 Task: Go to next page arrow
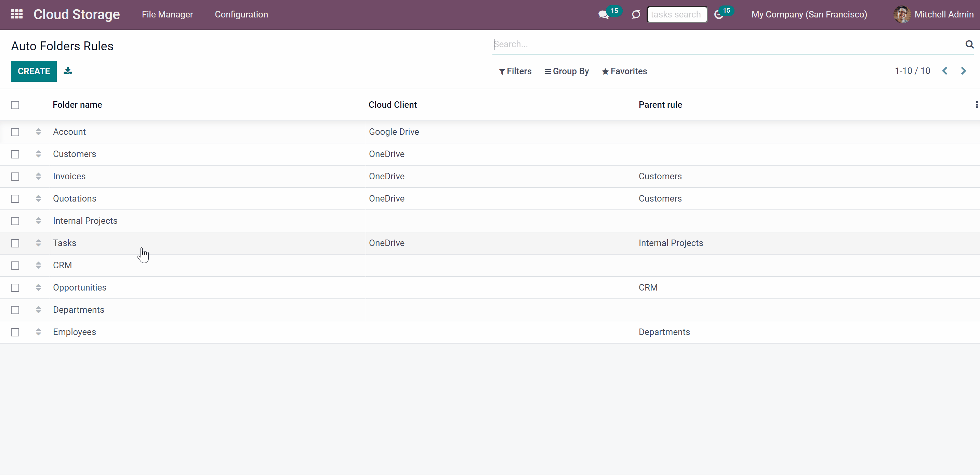click(x=964, y=71)
